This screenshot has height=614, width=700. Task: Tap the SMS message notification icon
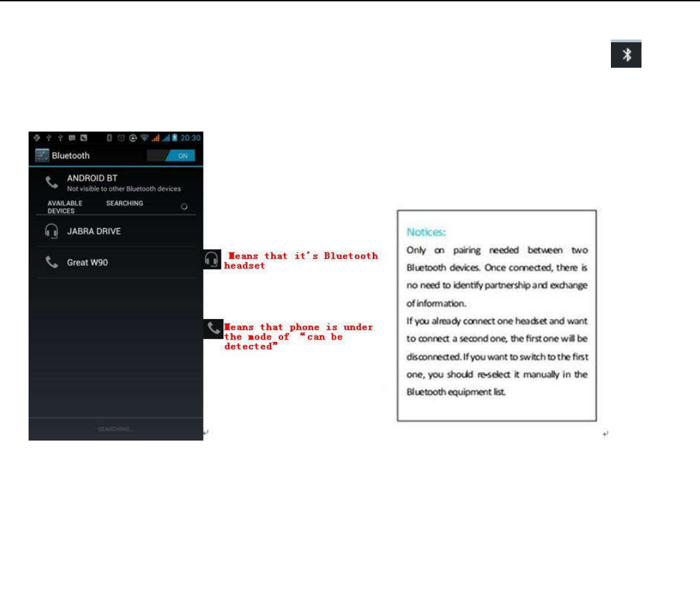[x=72, y=138]
